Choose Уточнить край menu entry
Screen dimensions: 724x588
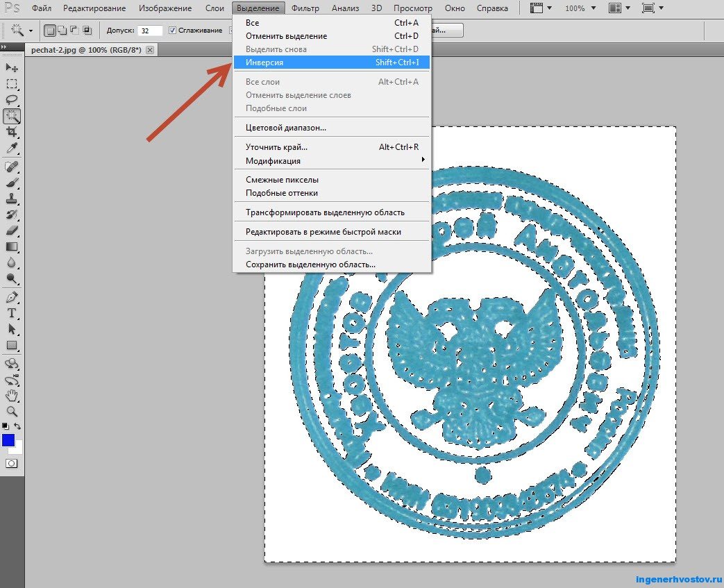pyautogui.click(x=332, y=147)
